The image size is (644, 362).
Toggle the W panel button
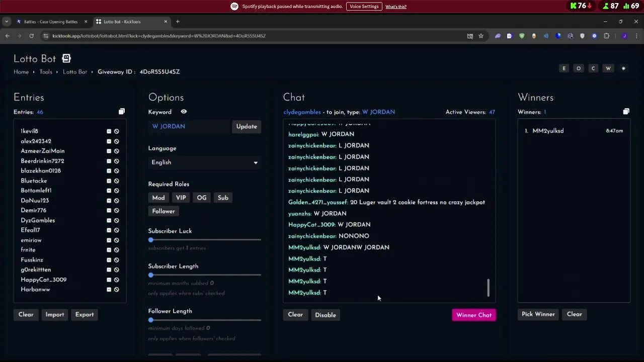608,68
